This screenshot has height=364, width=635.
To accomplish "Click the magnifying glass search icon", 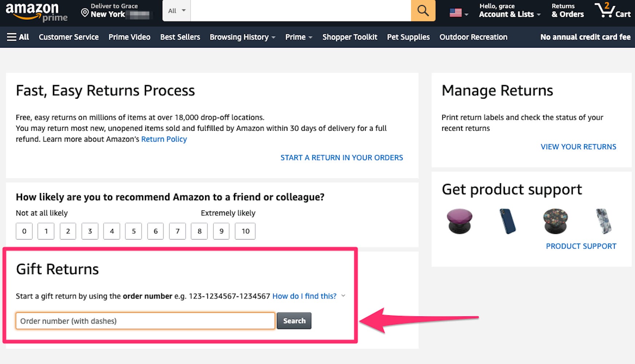I will click(x=423, y=11).
